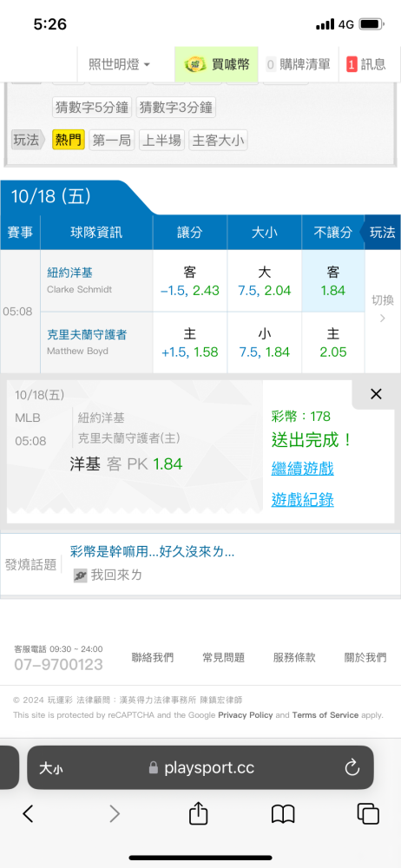Open Safari bookmarks icon

(x=283, y=814)
